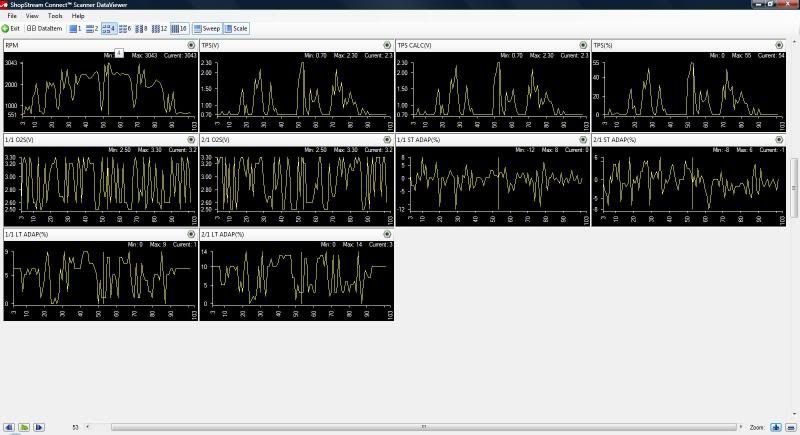The height and width of the screenshot is (435, 800).
Task: Toggle Scale display
Action: coord(236,28)
